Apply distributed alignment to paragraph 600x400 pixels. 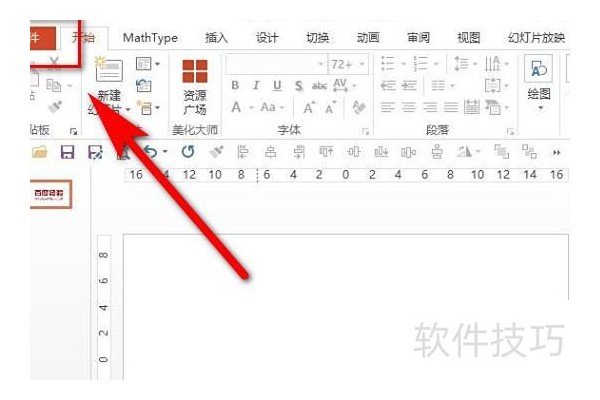(472, 107)
